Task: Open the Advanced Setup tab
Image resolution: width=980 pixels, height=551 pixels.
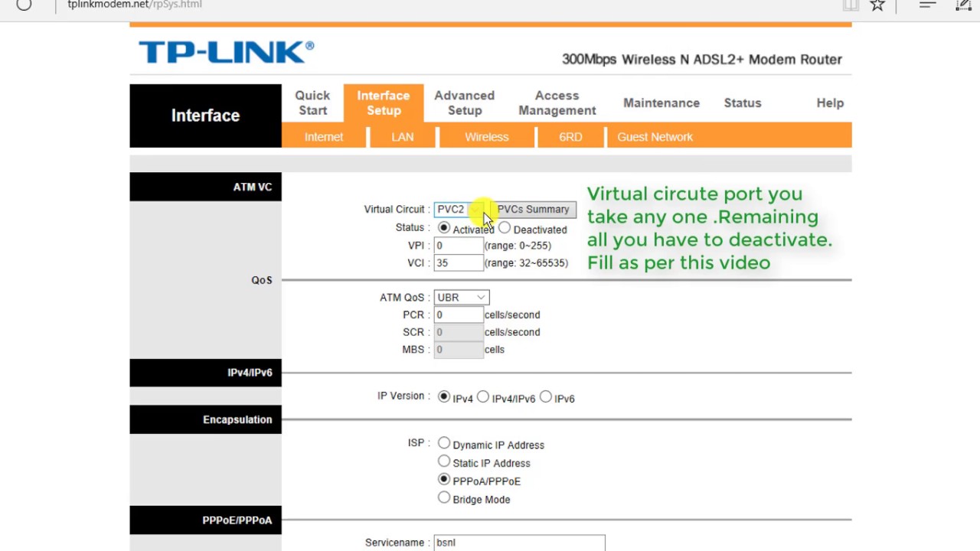Action: [465, 103]
